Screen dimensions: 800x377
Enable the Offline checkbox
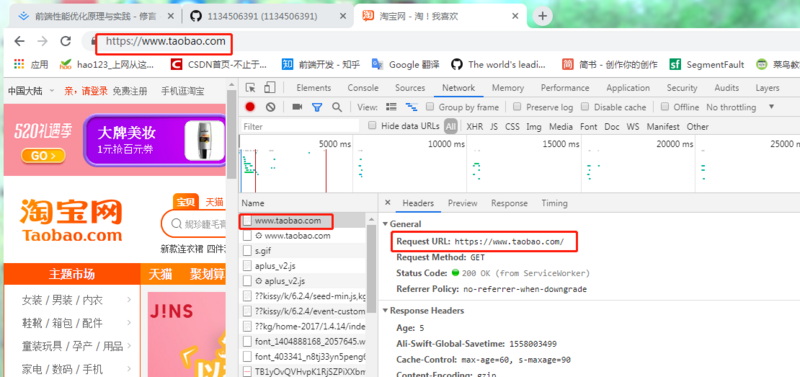[x=664, y=107]
